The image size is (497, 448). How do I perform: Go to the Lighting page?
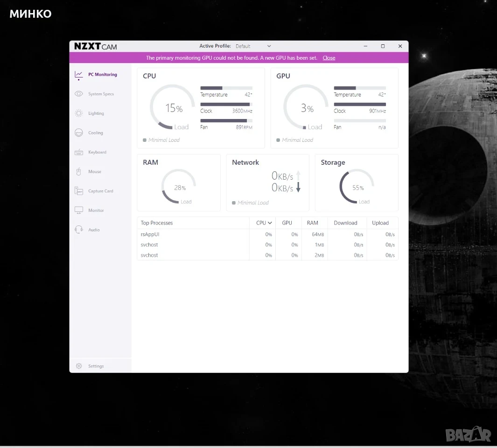tap(96, 113)
